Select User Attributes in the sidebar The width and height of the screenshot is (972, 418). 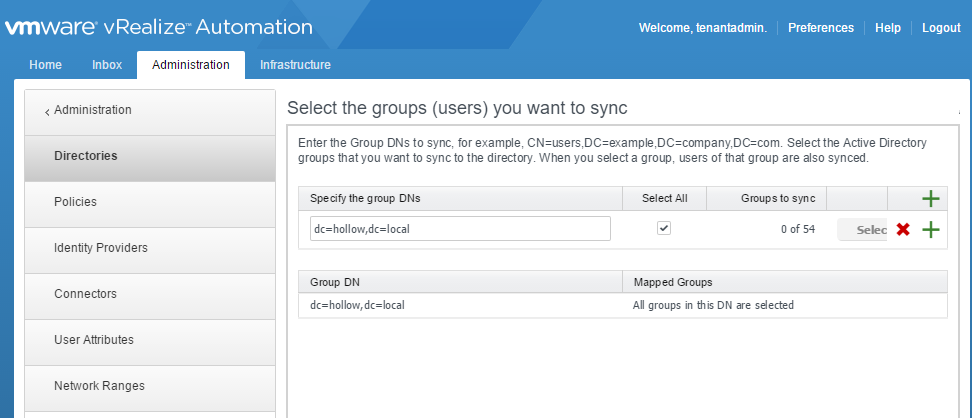(94, 340)
